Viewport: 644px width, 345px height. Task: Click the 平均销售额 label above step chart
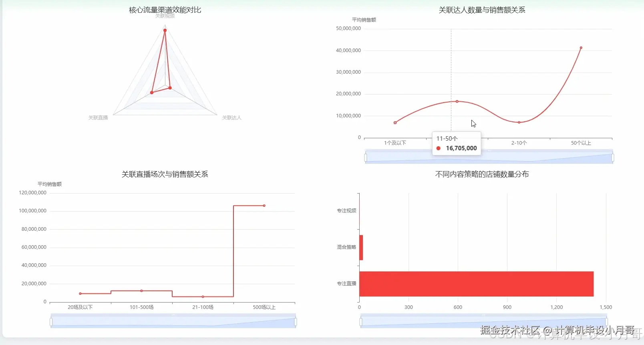pyautogui.click(x=50, y=184)
